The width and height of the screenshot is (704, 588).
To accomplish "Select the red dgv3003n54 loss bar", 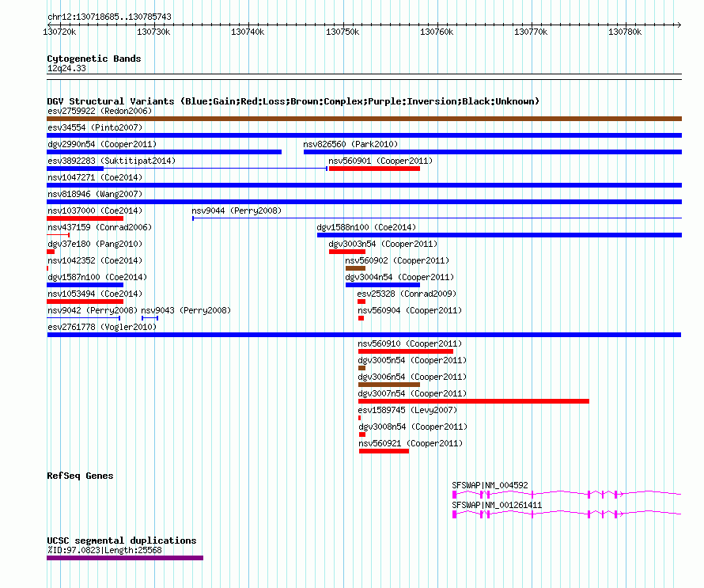I will point(347,252).
